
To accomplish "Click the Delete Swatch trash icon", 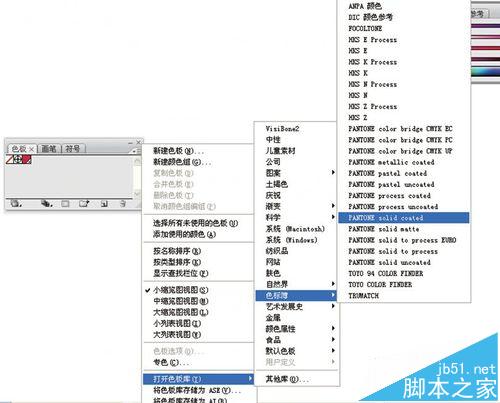I will (123, 203).
